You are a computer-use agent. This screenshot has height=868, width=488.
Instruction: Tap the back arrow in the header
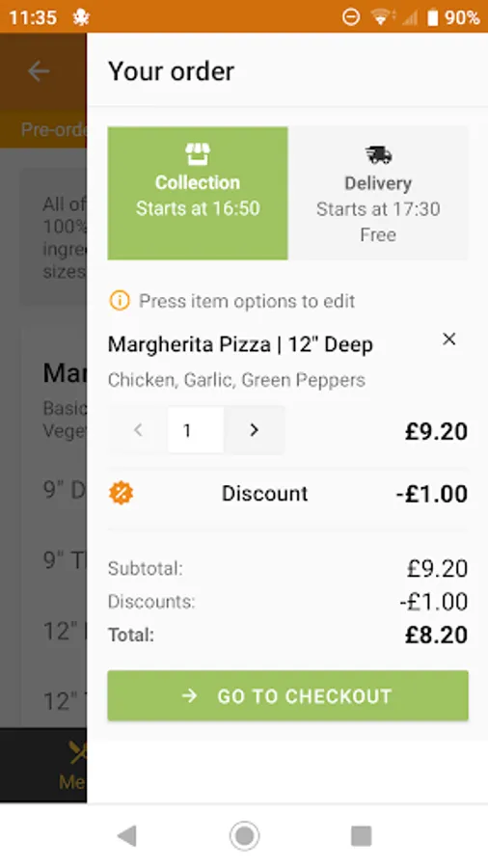(39, 71)
